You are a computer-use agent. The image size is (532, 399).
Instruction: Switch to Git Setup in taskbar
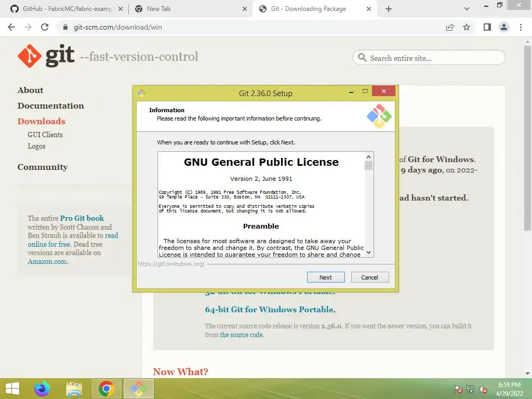click(x=139, y=389)
